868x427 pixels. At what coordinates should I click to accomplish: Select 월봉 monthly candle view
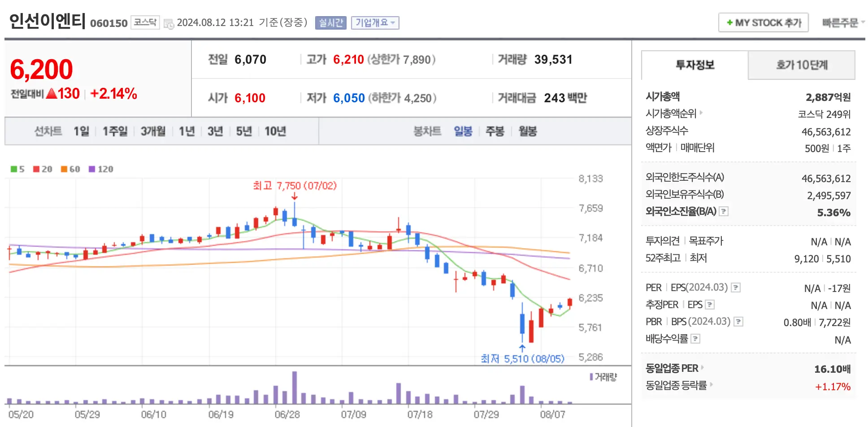(x=527, y=131)
